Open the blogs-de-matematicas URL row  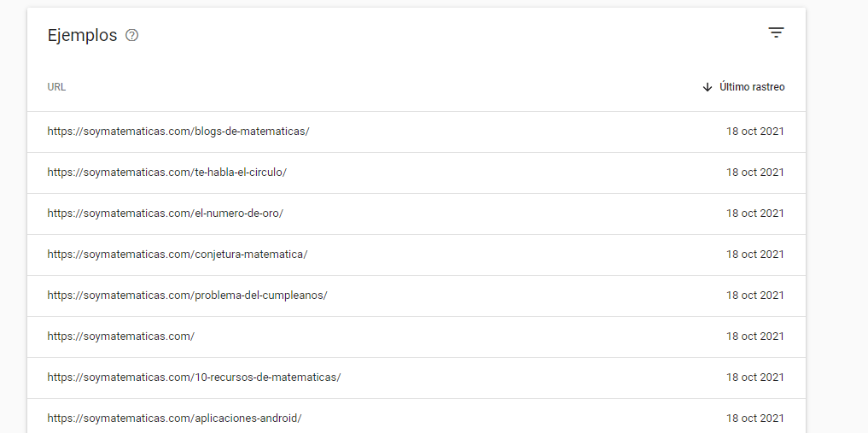click(x=417, y=132)
